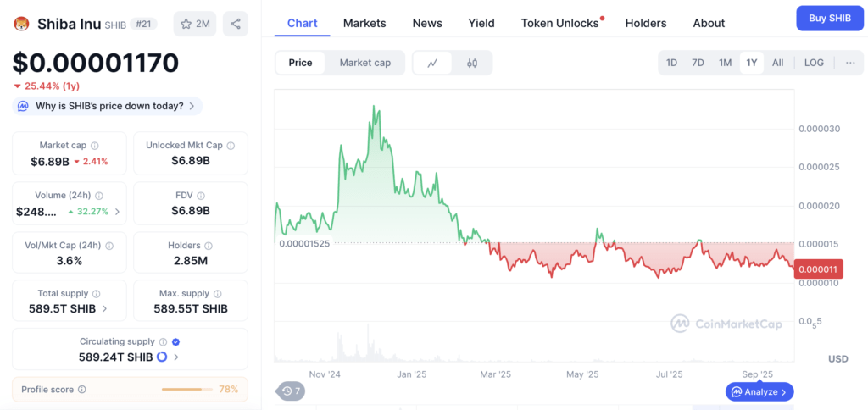Click the Profile score progress bar
Screen dimensions: 868x410
(x=187, y=390)
